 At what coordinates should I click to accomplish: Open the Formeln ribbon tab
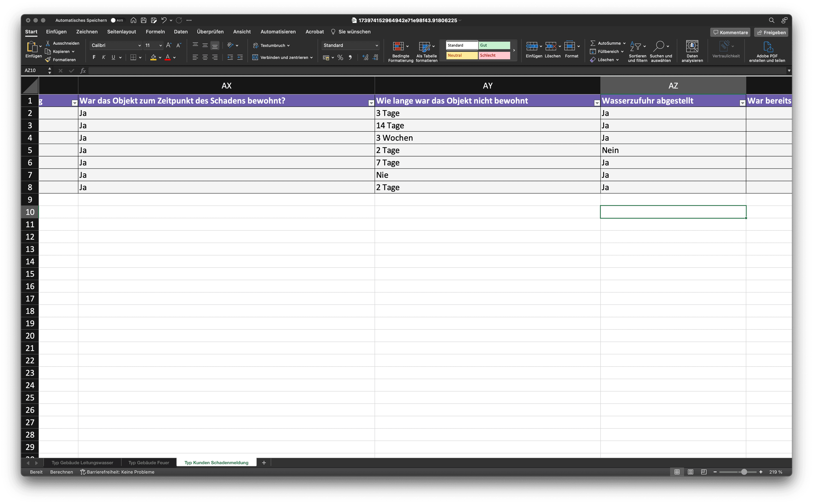coord(155,32)
